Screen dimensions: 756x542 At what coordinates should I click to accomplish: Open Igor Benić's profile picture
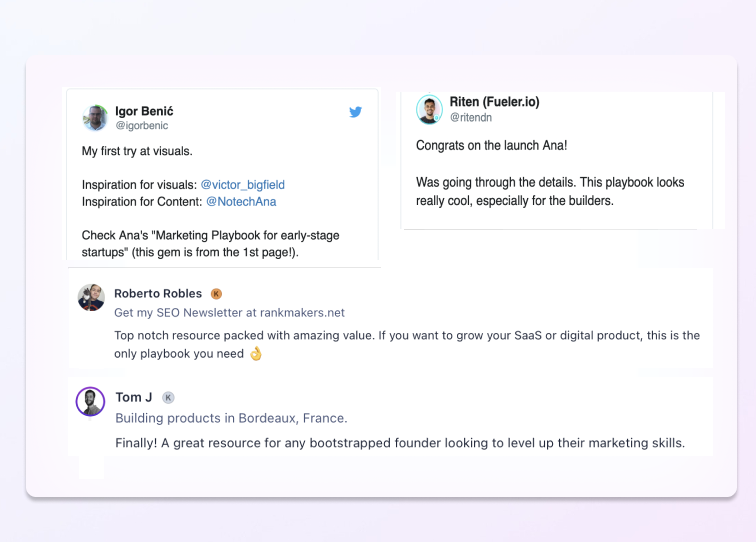coord(95,118)
